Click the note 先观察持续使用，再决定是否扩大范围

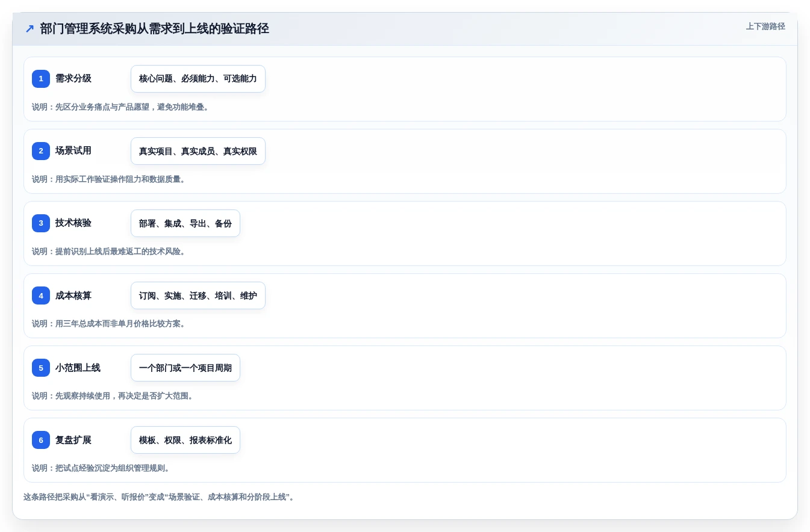point(113,396)
